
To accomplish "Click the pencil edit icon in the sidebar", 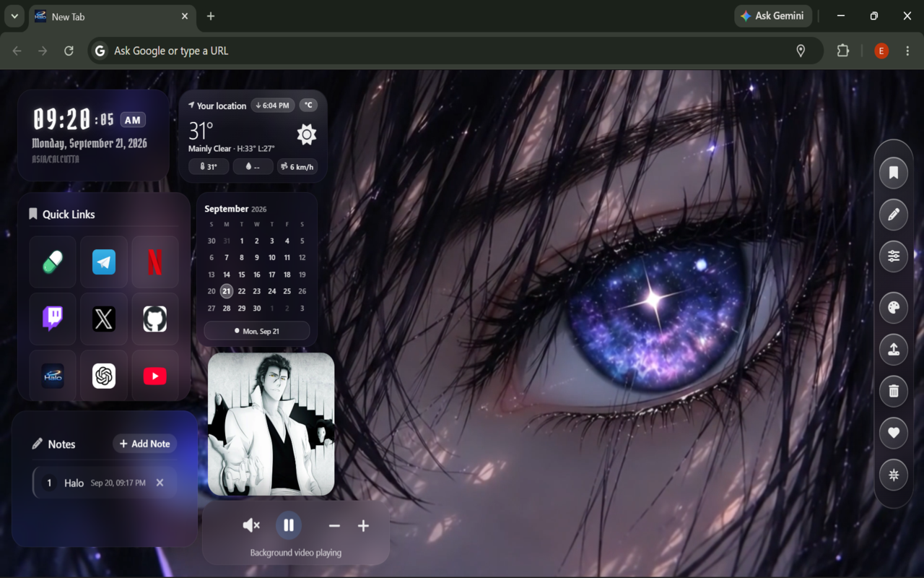I will click(x=894, y=214).
